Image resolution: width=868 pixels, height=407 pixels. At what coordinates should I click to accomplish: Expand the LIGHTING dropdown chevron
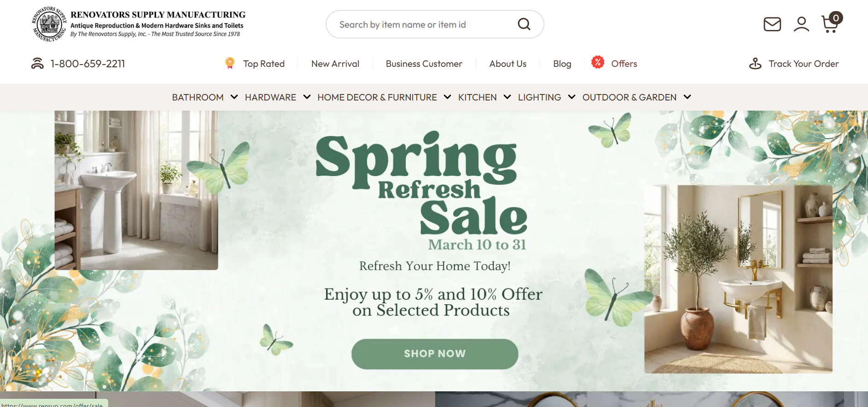click(x=571, y=97)
